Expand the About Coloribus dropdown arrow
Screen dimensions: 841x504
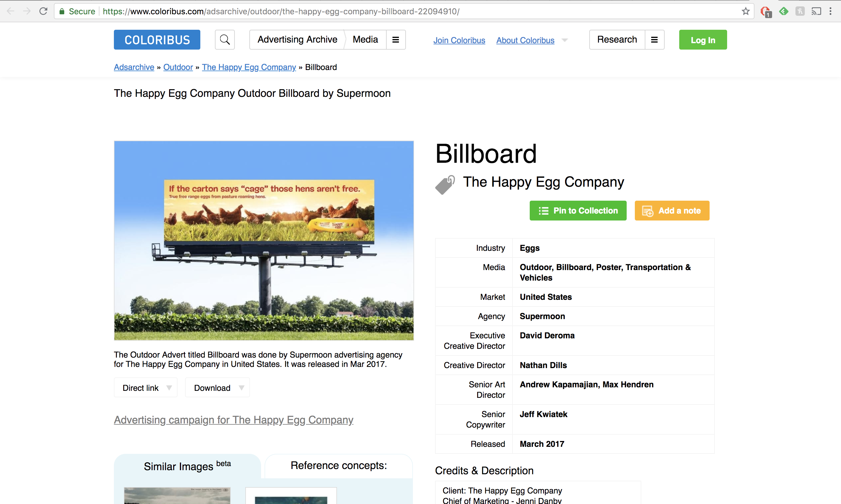[x=565, y=41]
